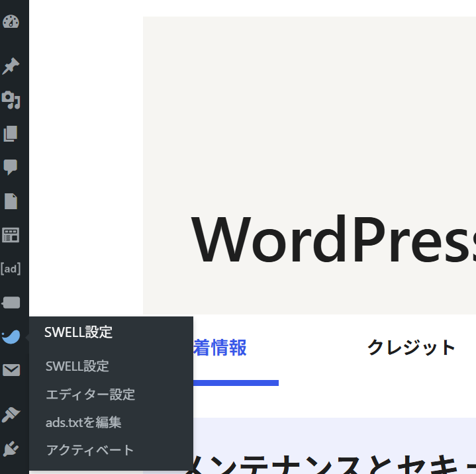Click the stacked copies icon in sidebar

coord(11,134)
